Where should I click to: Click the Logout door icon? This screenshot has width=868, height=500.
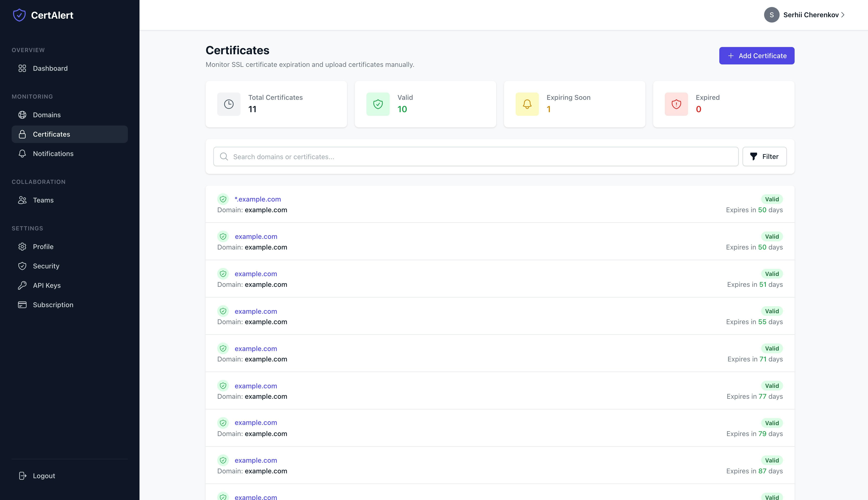(22, 476)
